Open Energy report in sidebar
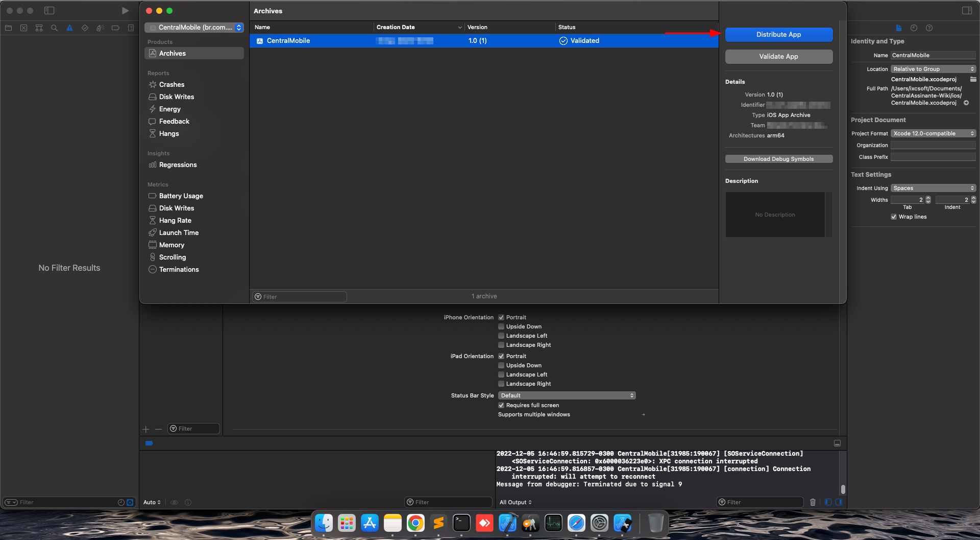980x540 pixels. pyautogui.click(x=169, y=109)
